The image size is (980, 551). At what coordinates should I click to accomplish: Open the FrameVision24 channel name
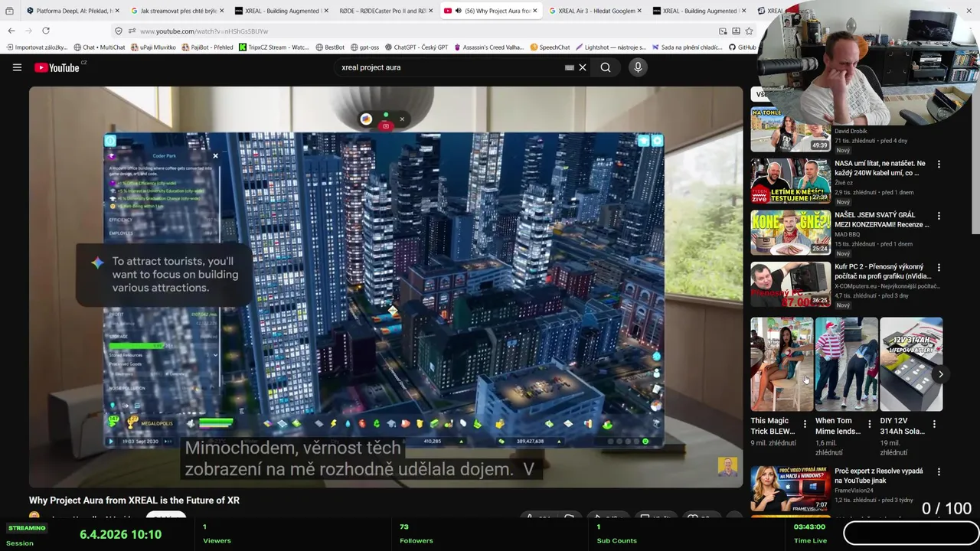[x=857, y=490]
